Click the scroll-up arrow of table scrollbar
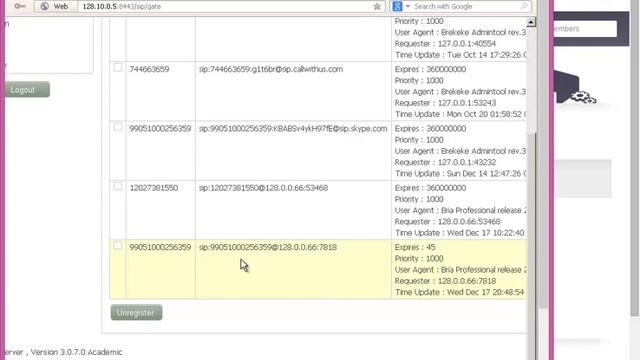Screen dimensions: 640x360 coord(531,22)
